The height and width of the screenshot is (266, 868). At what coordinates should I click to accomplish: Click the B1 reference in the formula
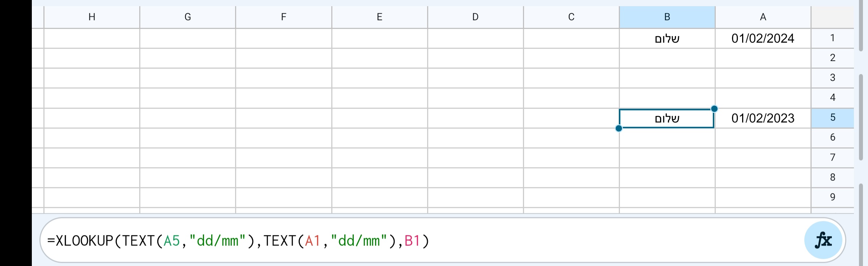tap(412, 241)
